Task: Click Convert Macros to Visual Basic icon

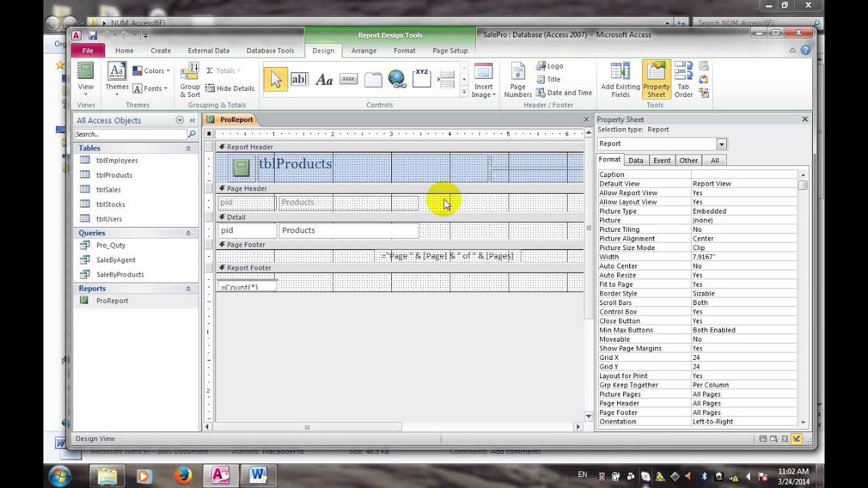Action: point(703,92)
